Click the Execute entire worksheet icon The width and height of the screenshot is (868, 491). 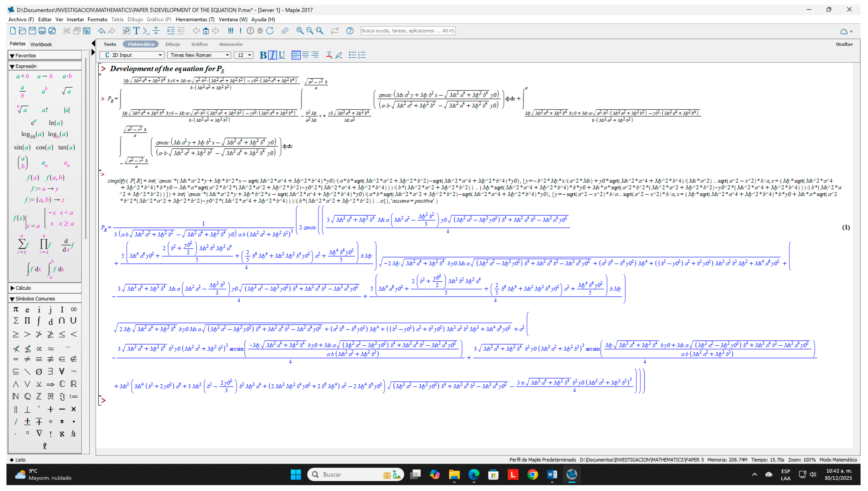[x=230, y=31]
